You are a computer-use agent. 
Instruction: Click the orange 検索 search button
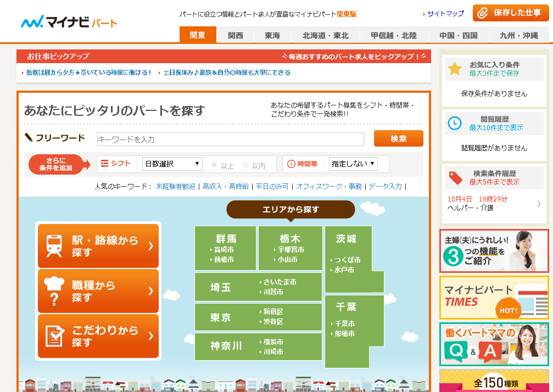[x=398, y=138]
